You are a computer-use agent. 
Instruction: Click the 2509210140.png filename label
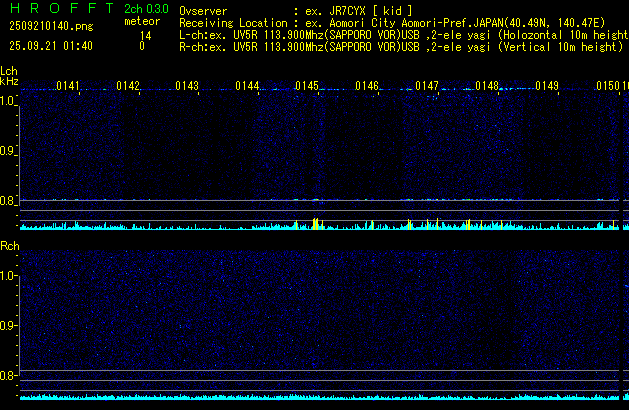pos(45,26)
